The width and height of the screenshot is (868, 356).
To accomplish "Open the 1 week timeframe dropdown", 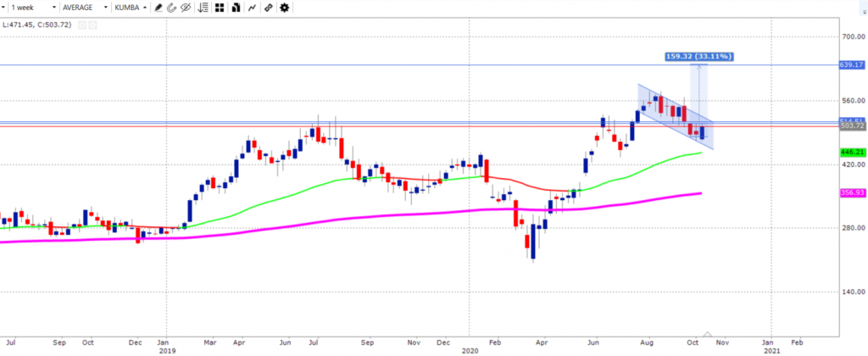I will point(34,8).
